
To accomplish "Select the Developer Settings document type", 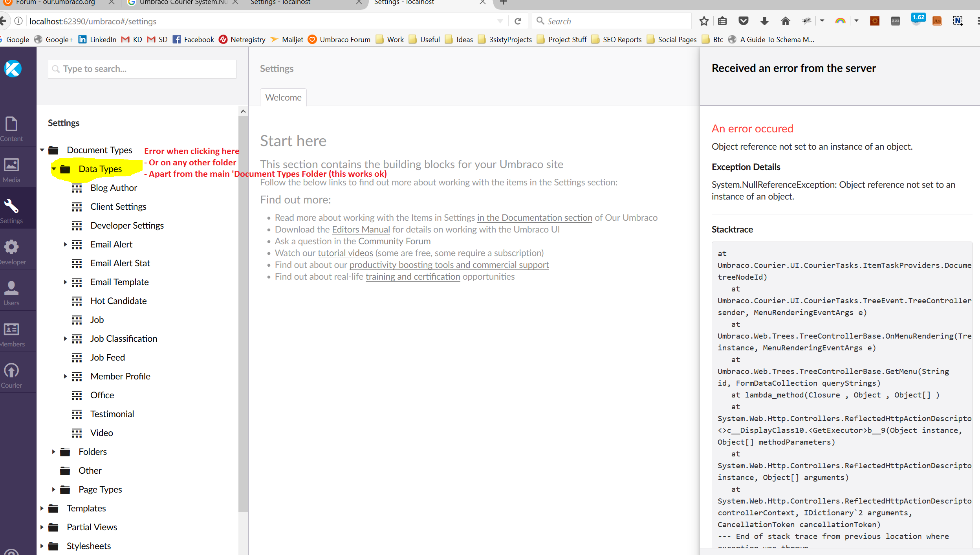I will (x=127, y=225).
